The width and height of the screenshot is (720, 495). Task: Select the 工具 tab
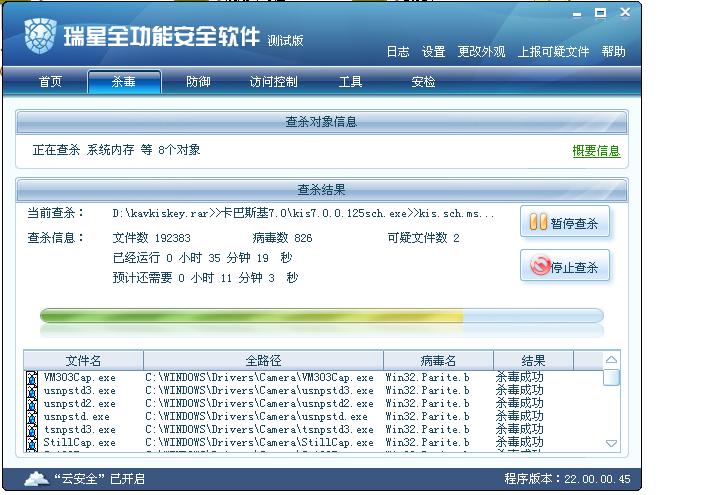(x=350, y=82)
